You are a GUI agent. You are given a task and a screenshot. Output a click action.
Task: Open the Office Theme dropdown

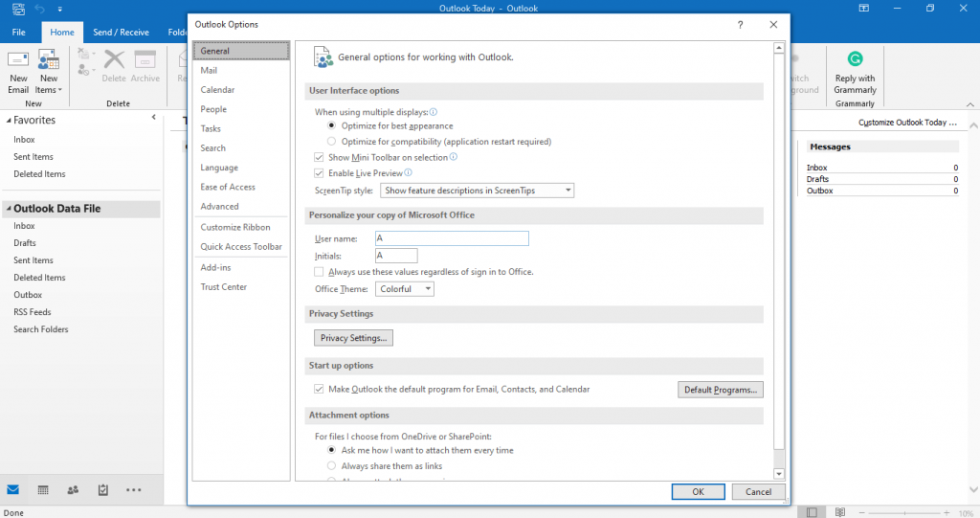(405, 289)
